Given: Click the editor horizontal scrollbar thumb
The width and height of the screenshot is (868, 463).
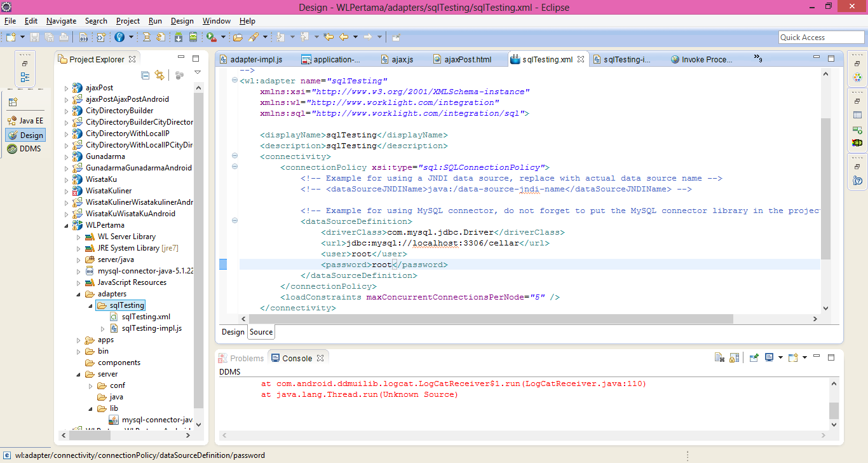Looking at the screenshot, I should (491, 319).
